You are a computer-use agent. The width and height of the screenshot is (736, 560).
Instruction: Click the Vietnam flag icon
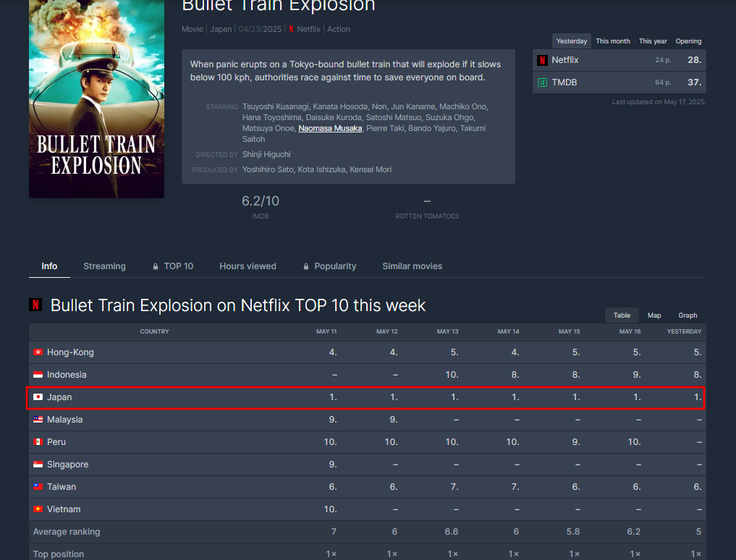[x=38, y=509]
